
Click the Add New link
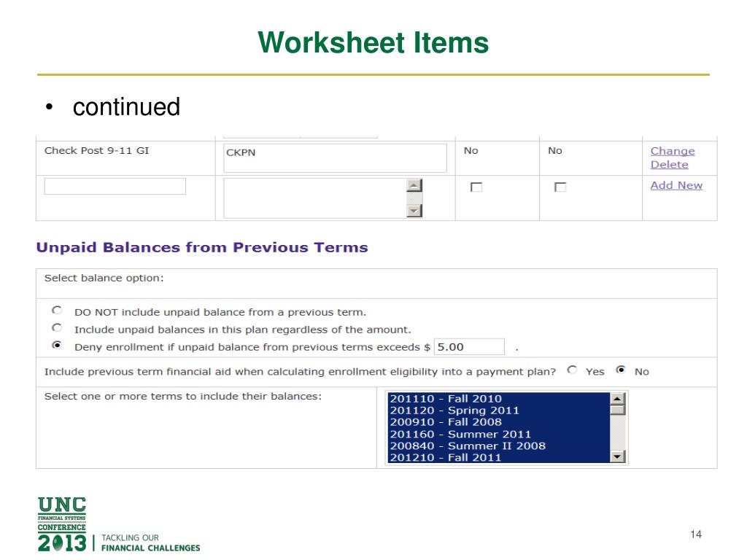[x=676, y=185]
